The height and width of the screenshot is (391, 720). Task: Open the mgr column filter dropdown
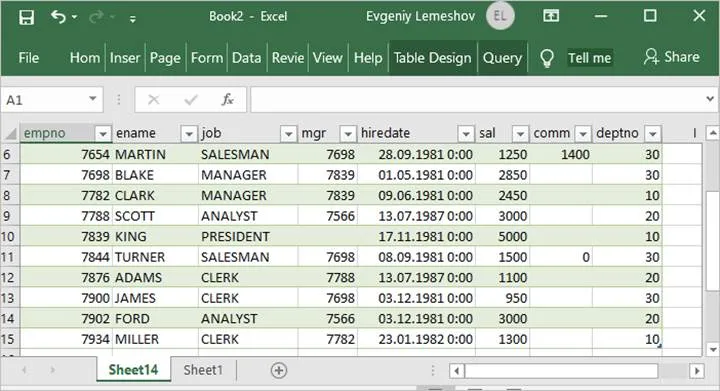tap(348, 134)
